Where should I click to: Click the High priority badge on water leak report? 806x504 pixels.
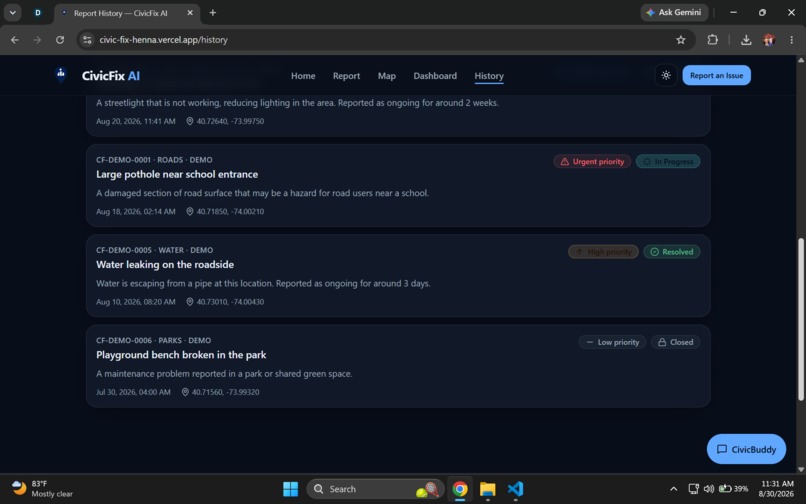point(603,252)
